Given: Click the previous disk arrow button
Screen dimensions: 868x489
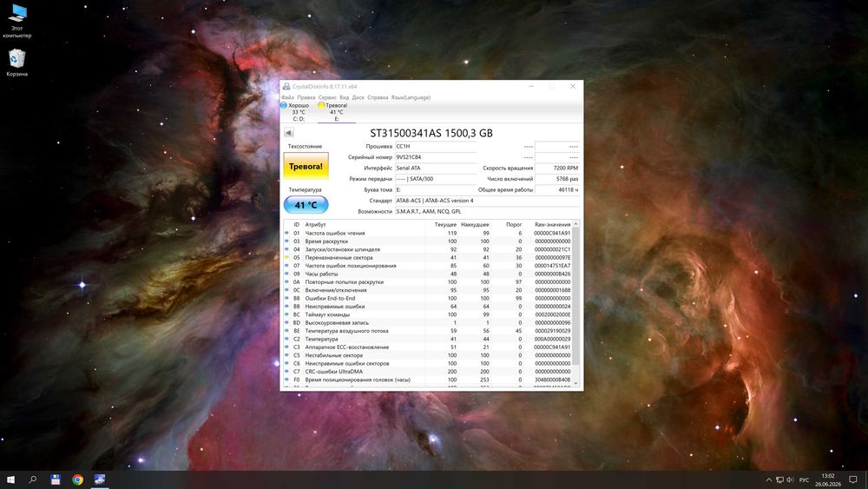Looking at the screenshot, I should pyautogui.click(x=288, y=132).
